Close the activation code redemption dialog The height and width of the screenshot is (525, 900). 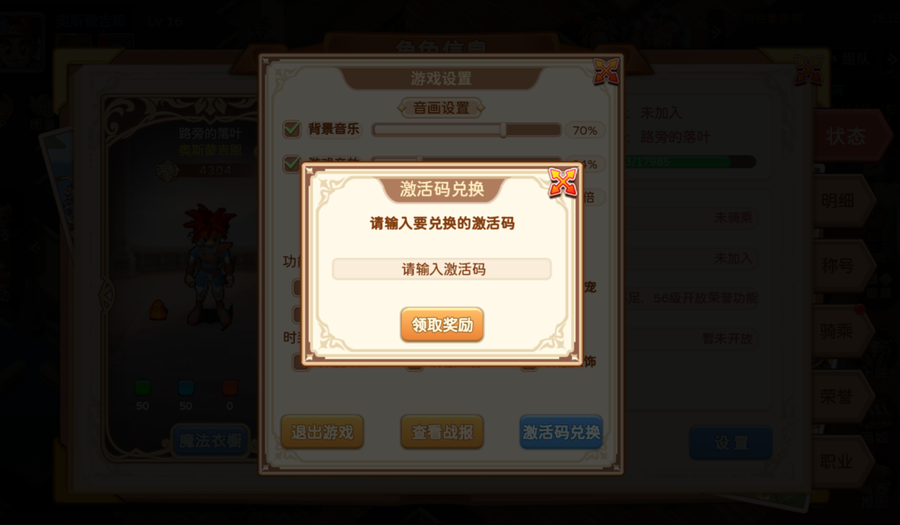[562, 182]
